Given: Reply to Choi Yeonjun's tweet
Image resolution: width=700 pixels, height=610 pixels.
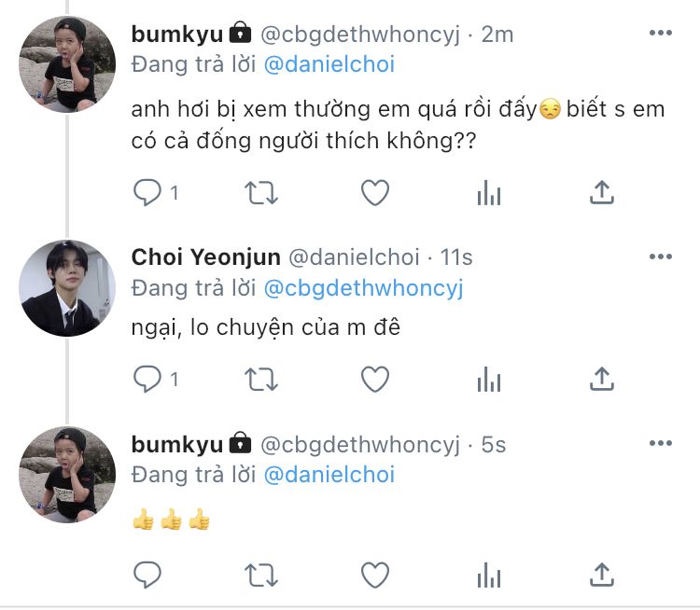Looking at the screenshot, I should point(147,379).
